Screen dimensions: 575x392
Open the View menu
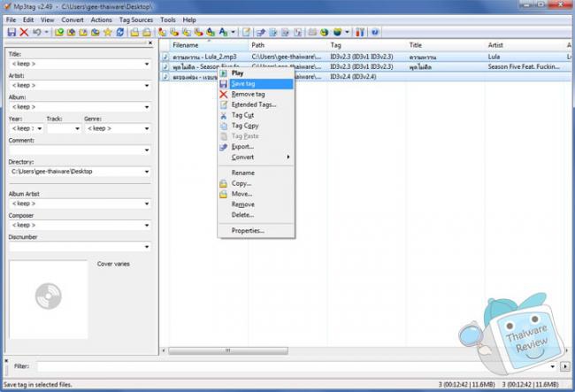(47, 19)
